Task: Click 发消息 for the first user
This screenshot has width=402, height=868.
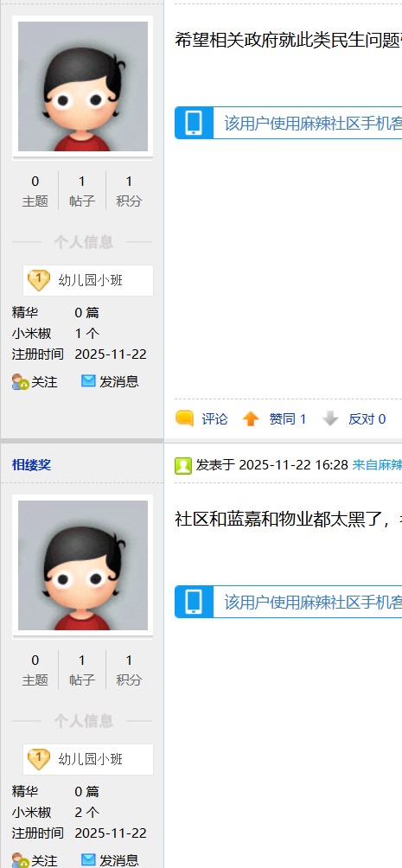Action: [119, 381]
